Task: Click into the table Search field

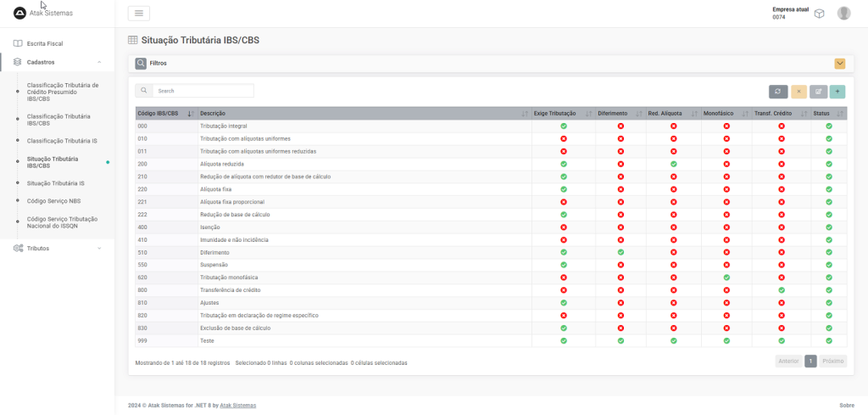Action: 202,91
